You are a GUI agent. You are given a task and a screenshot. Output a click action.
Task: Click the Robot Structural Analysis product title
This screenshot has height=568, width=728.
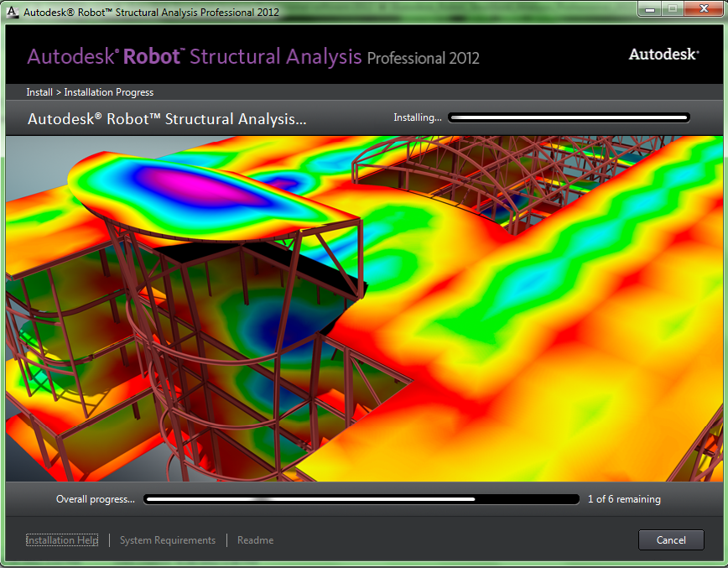point(253,57)
